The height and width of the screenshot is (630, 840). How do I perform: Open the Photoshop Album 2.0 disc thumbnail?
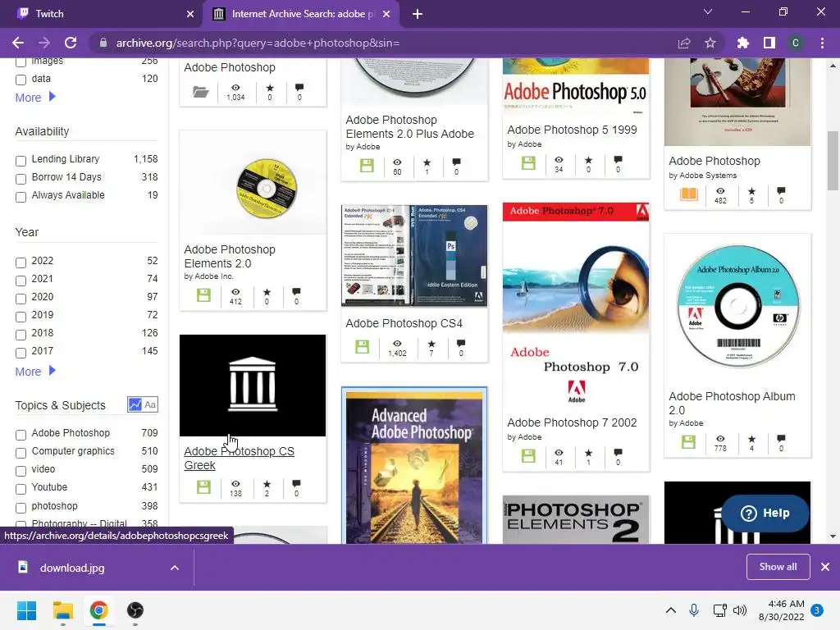[x=737, y=307]
